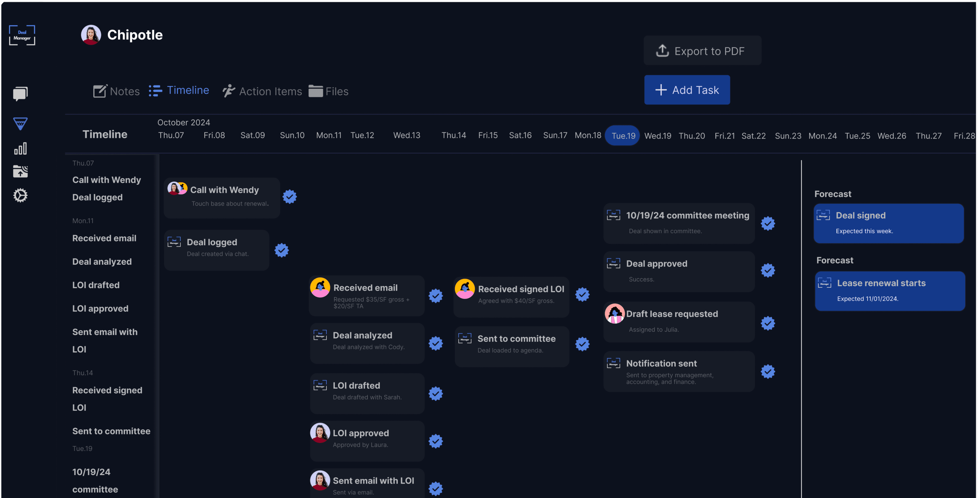
Task: Open the Lease renewal starts forecast card
Action: click(890, 291)
